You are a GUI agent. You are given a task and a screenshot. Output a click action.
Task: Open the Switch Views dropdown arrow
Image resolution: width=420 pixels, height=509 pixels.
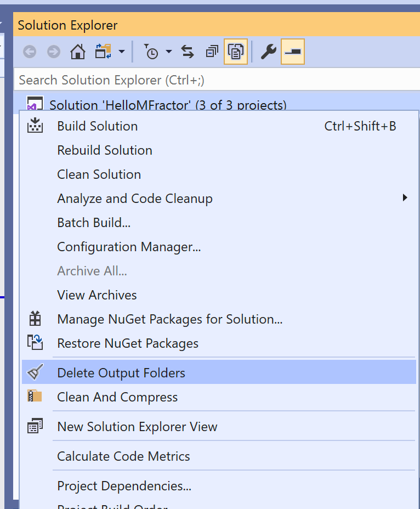122,52
